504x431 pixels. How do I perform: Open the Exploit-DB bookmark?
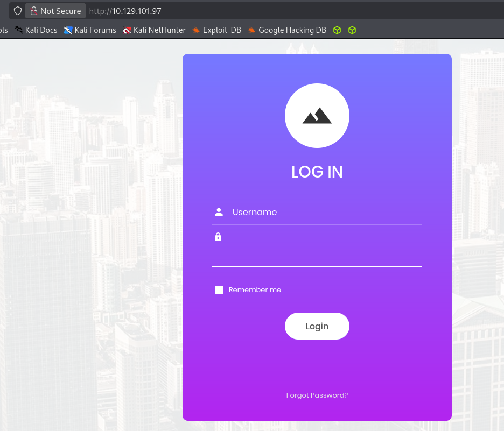pos(216,30)
